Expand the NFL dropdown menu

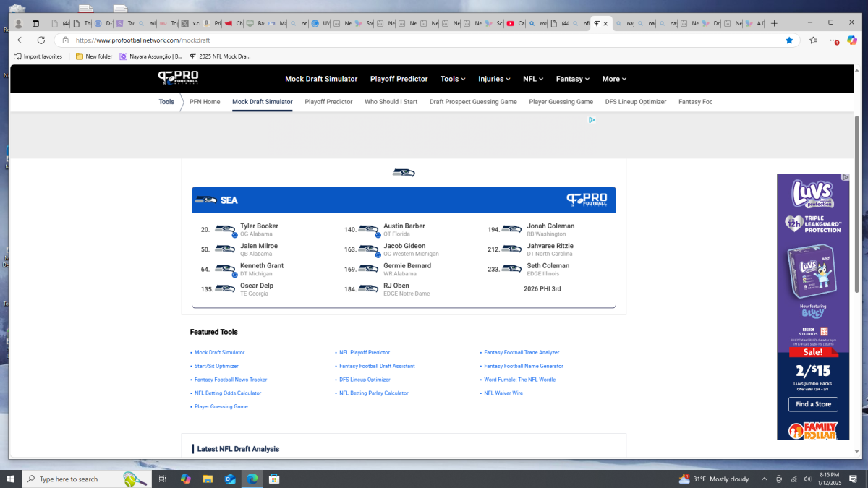coord(532,79)
